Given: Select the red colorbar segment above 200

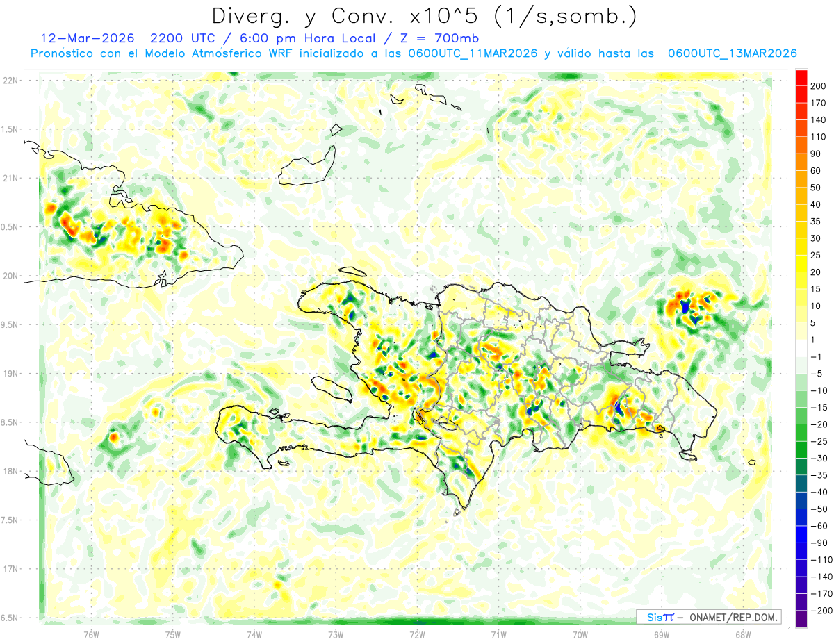Looking at the screenshot, I should [x=801, y=79].
